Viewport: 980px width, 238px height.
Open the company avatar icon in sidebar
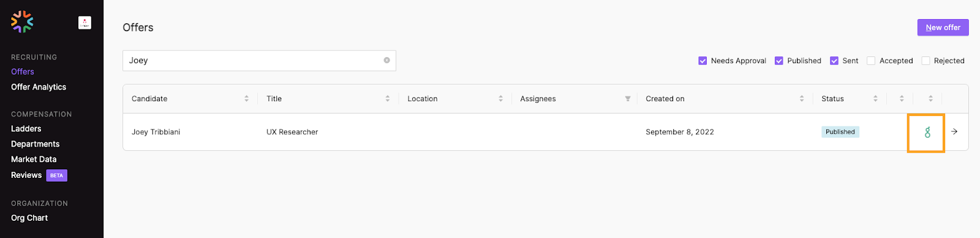(x=85, y=23)
